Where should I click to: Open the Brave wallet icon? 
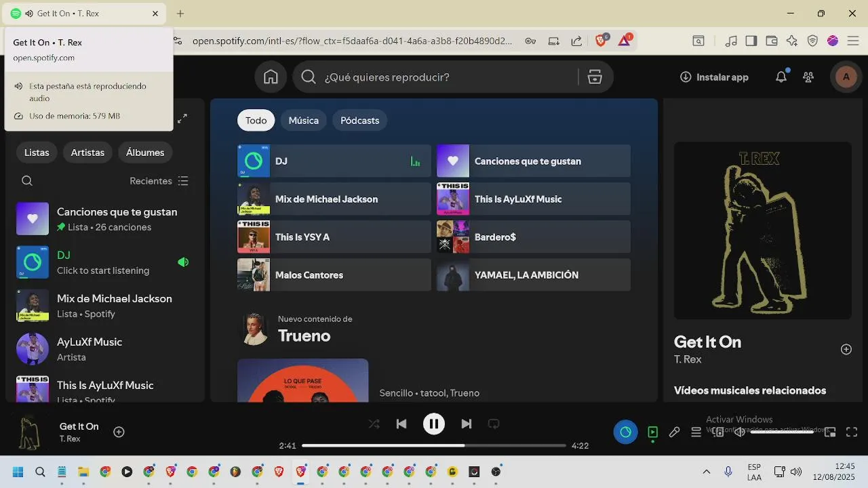[772, 41]
